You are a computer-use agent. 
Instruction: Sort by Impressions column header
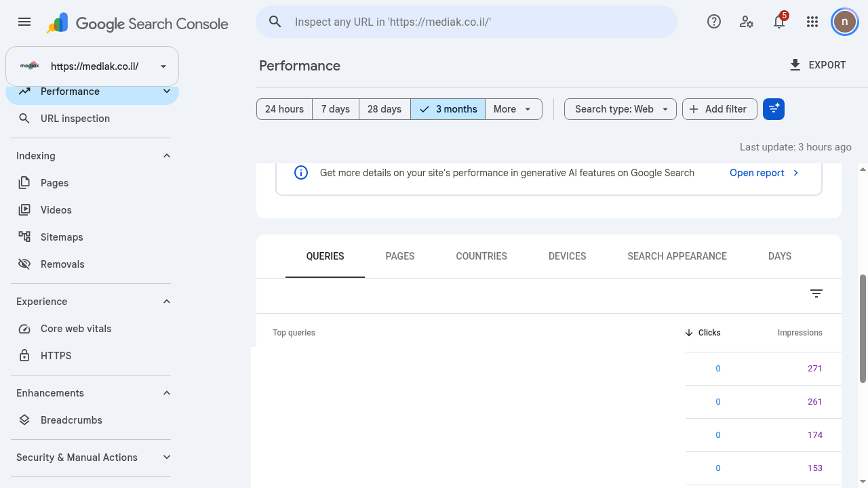(x=800, y=333)
